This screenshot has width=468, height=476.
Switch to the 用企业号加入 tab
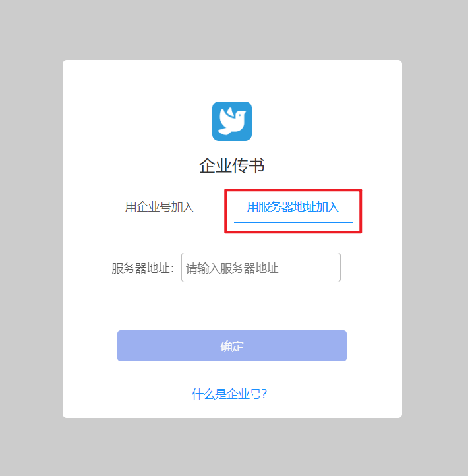coord(160,207)
